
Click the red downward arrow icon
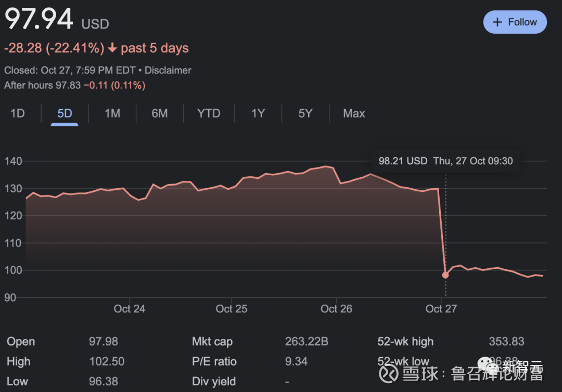(x=112, y=48)
